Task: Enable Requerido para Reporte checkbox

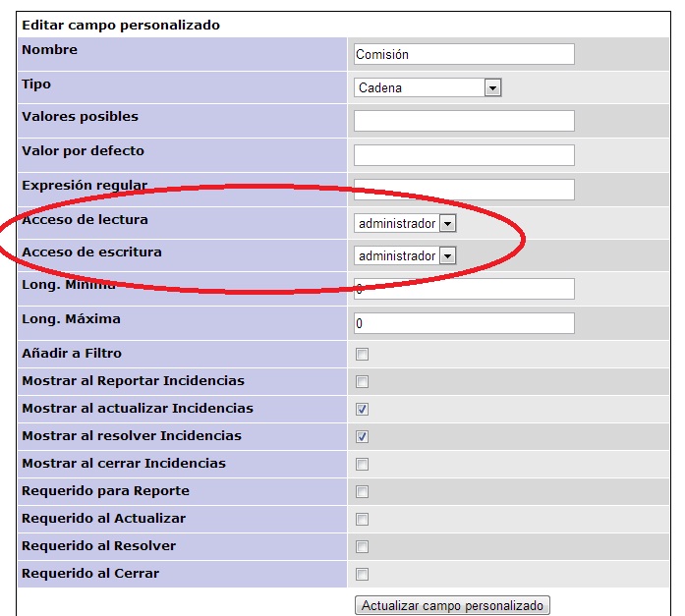Action: 362,491
